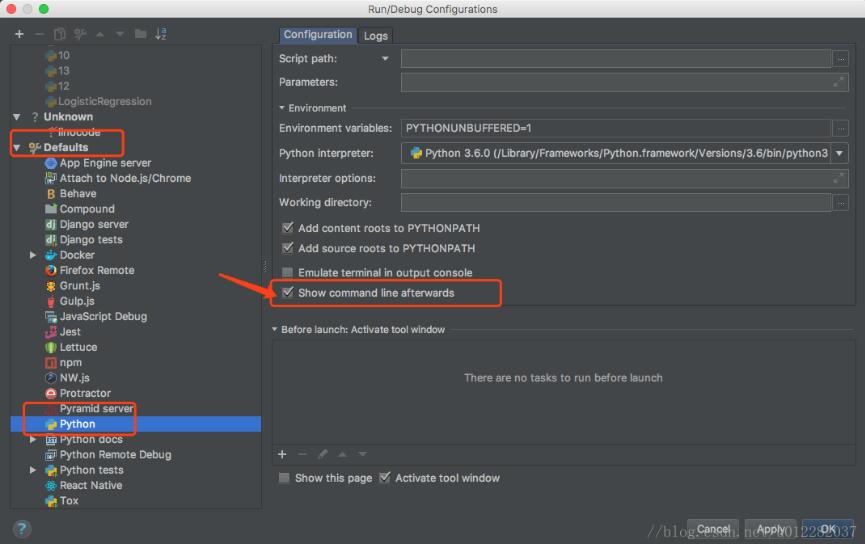The width and height of the screenshot is (865, 544).
Task: Click the Environment variables field
Action: [616, 128]
